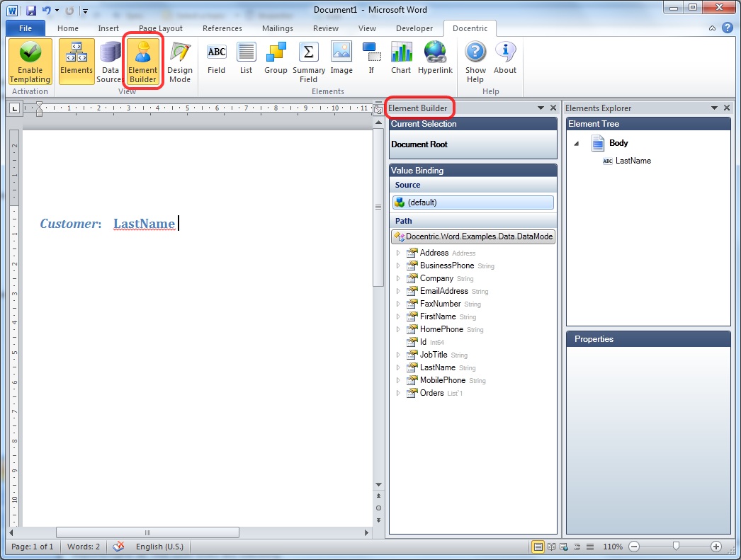Expand the Company node
This screenshot has width=741, height=560.
pos(398,278)
